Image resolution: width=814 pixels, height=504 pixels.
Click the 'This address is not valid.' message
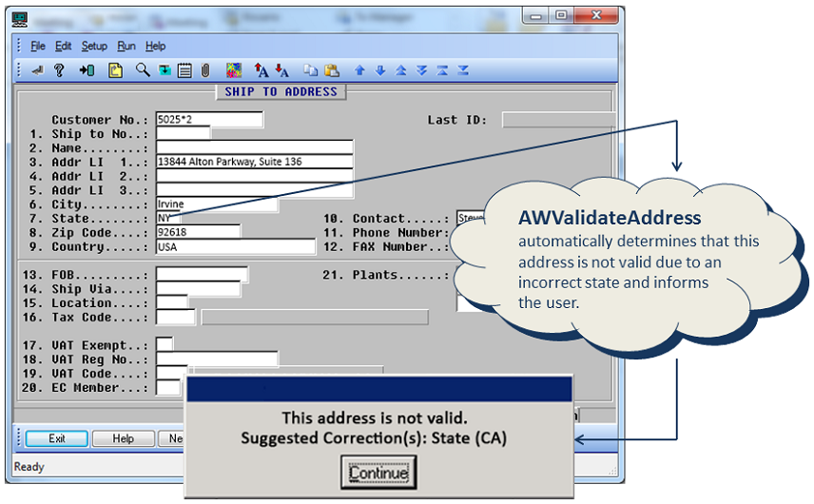[375, 417]
